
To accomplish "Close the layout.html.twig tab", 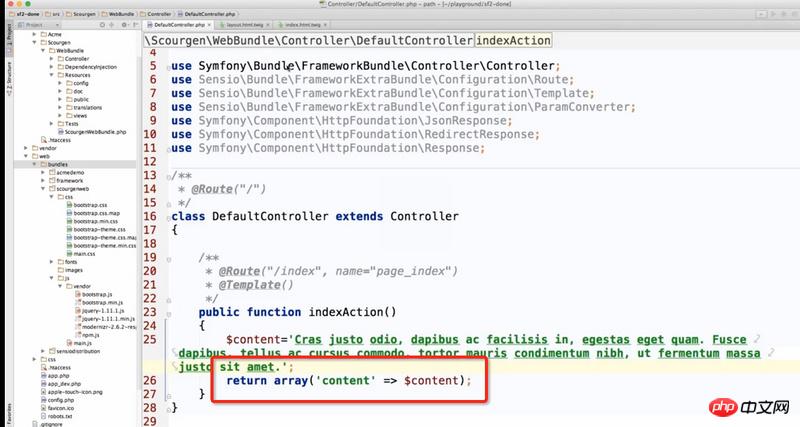I will 268,24.
